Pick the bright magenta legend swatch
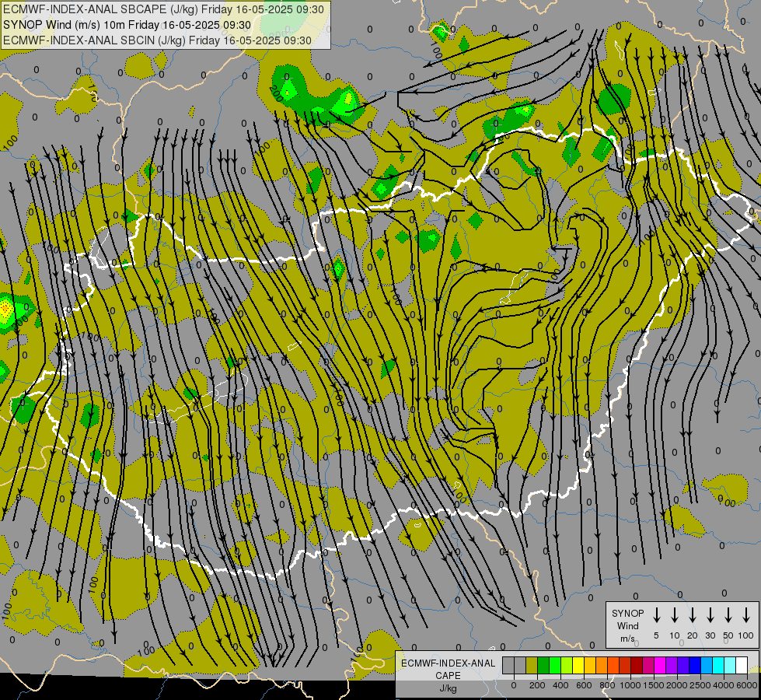 (x=661, y=665)
